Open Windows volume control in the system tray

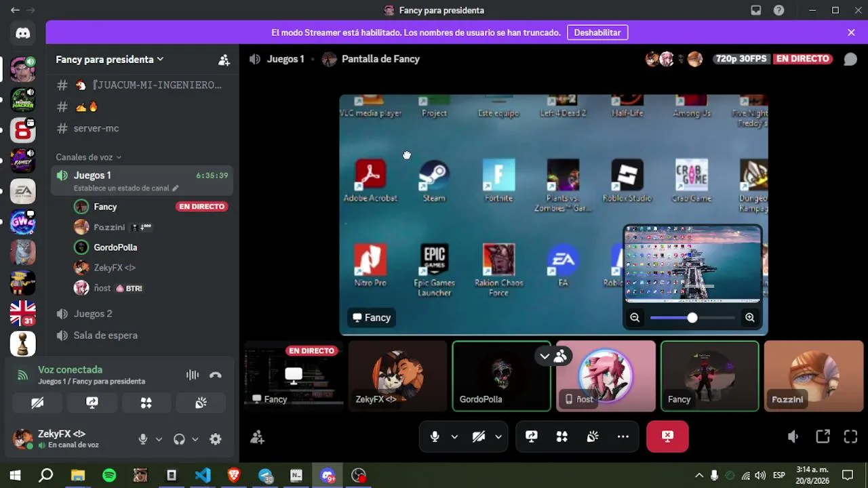pyautogui.click(x=760, y=476)
